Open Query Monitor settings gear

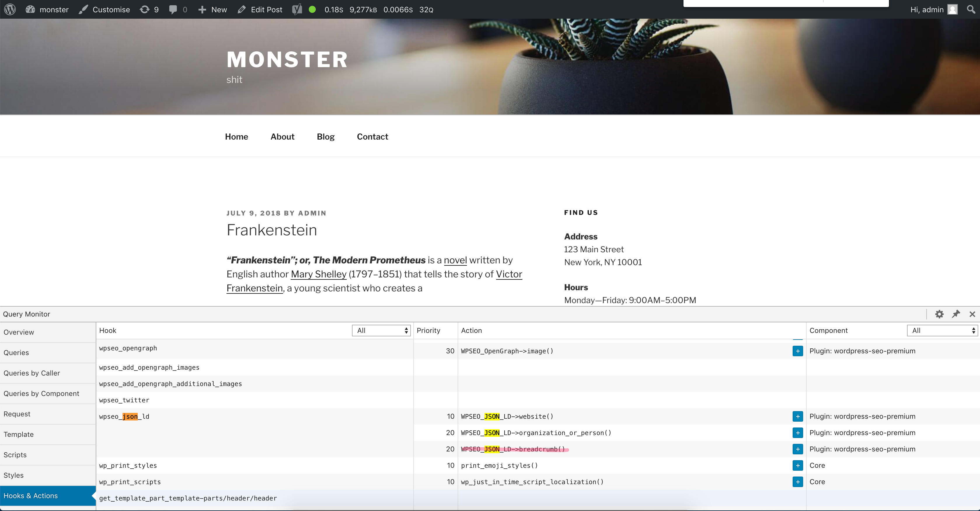(x=939, y=314)
